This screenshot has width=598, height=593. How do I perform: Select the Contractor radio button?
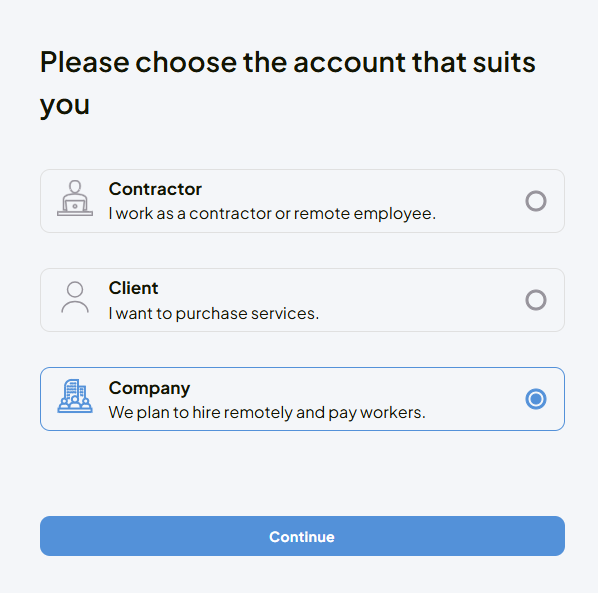coord(536,201)
